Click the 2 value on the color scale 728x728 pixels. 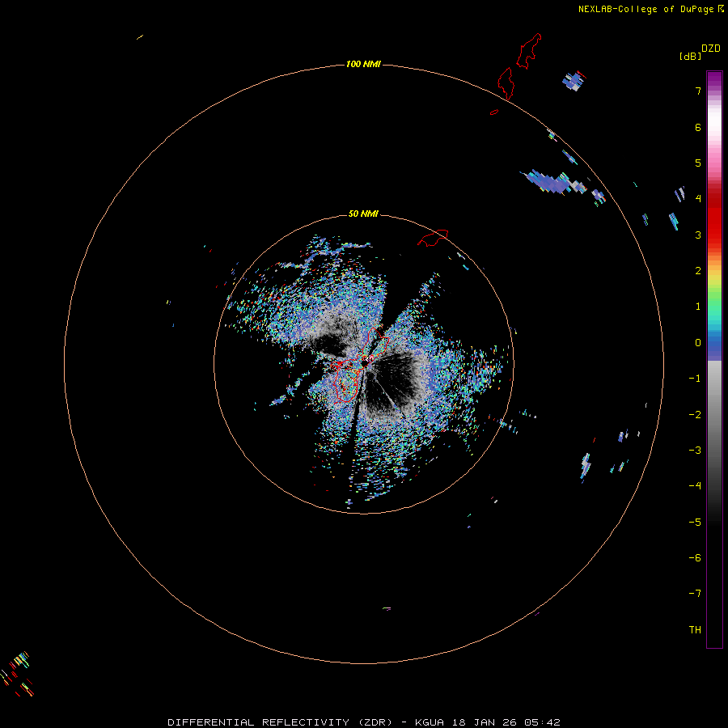pos(698,271)
